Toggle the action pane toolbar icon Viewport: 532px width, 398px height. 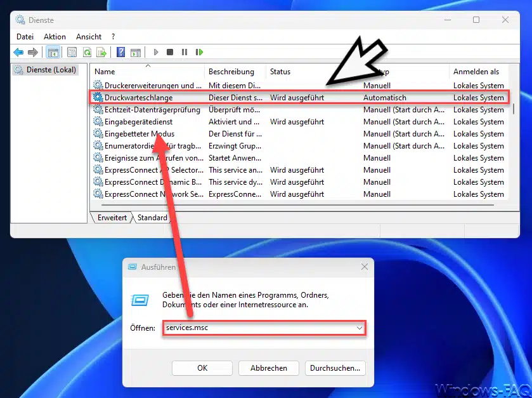(136, 52)
